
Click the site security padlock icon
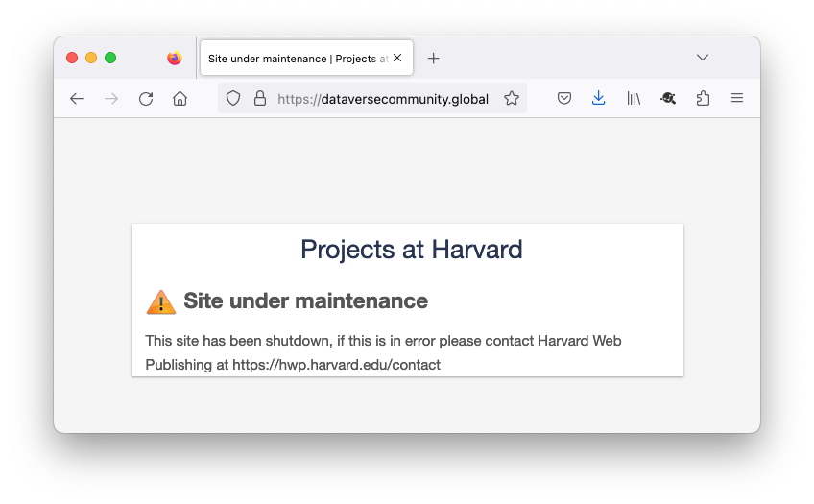coord(259,98)
